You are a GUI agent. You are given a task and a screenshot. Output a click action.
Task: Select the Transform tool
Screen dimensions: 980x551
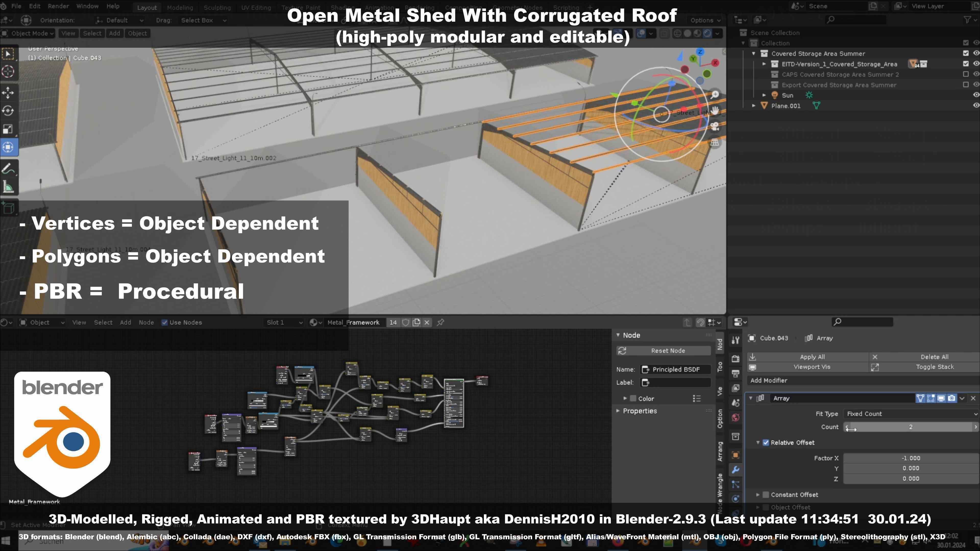[x=8, y=147]
